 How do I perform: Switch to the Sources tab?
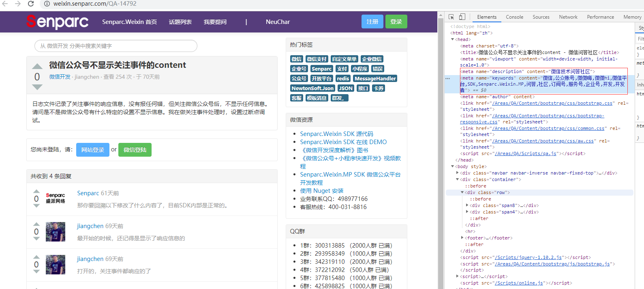[541, 17]
